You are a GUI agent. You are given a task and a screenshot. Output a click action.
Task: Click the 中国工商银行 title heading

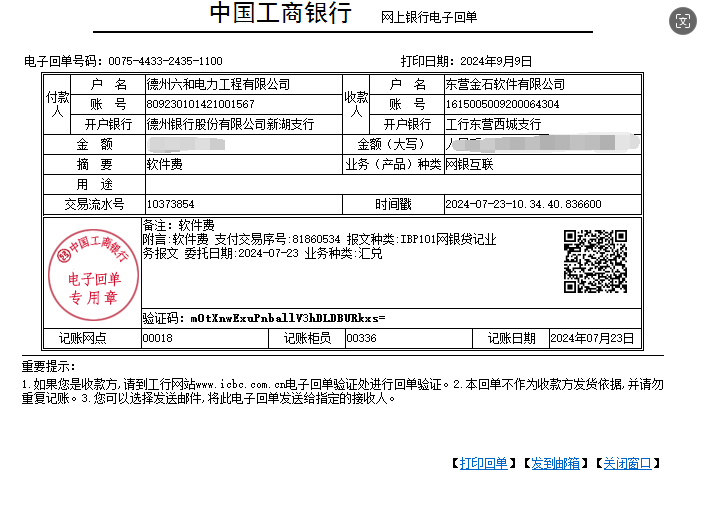pyautogui.click(x=281, y=13)
